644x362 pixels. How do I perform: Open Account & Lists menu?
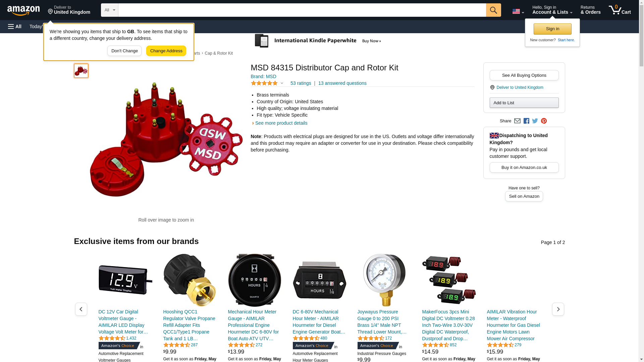(552, 10)
